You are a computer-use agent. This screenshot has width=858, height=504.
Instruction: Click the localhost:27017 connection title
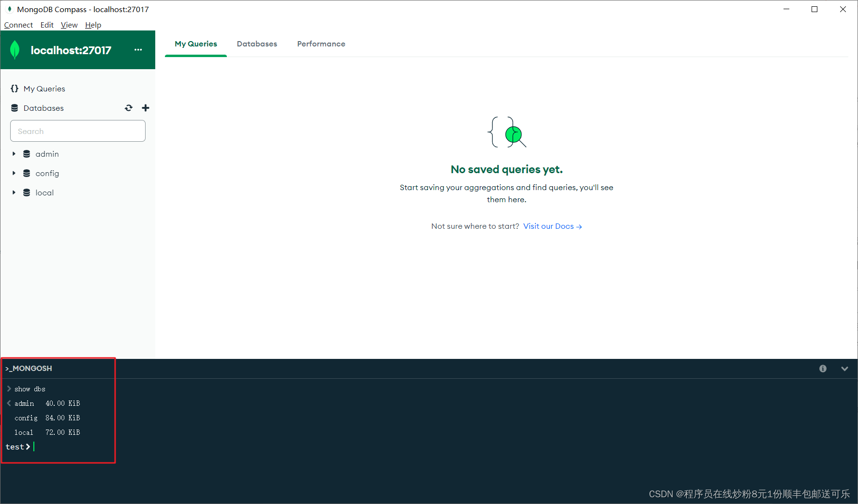pyautogui.click(x=71, y=50)
